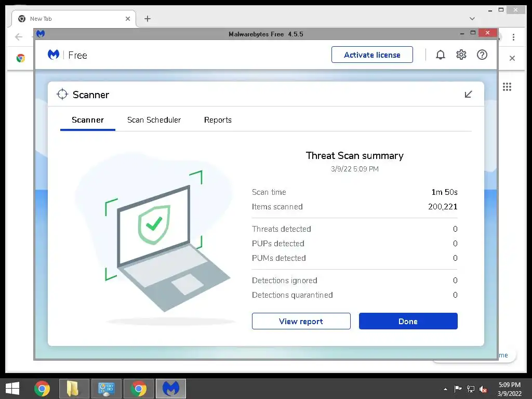Open Chrome three-dot menu

tap(514, 37)
